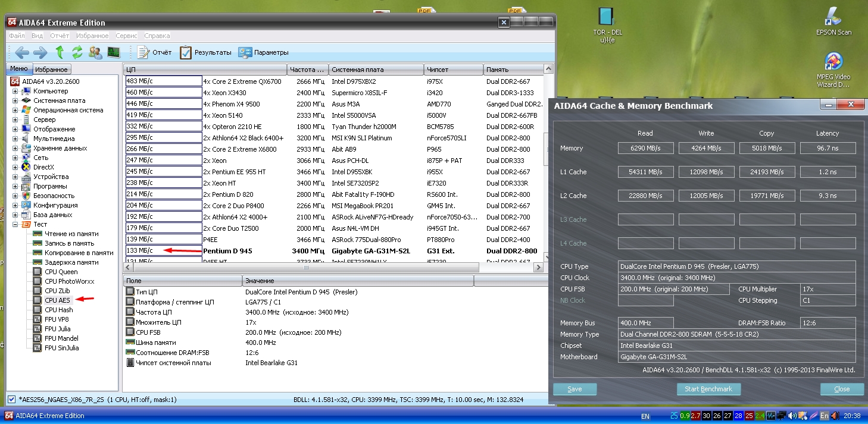Click the Save button in benchmark window
The width and height of the screenshot is (868, 424).
click(x=575, y=389)
